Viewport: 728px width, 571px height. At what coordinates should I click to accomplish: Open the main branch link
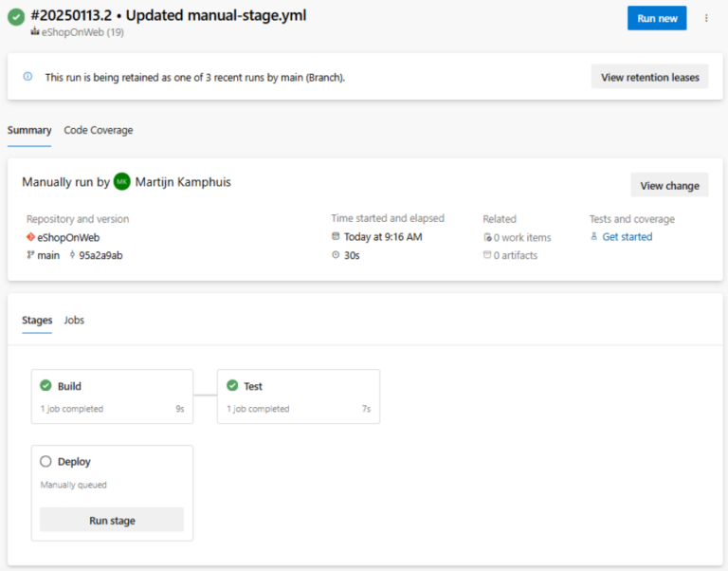48,255
